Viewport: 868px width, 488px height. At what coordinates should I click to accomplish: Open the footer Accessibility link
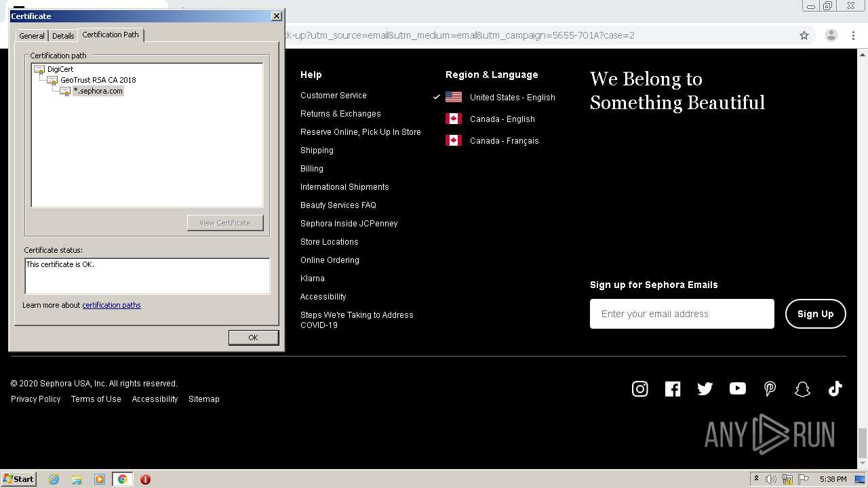click(x=155, y=399)
